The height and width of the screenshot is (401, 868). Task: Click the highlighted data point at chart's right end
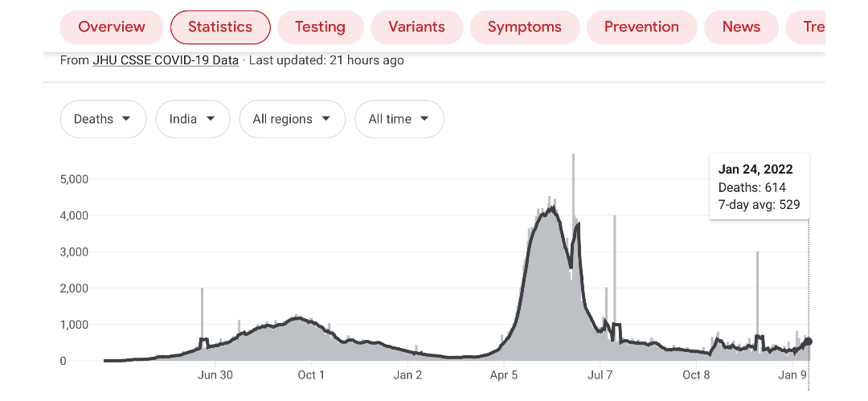pos(809,342)
